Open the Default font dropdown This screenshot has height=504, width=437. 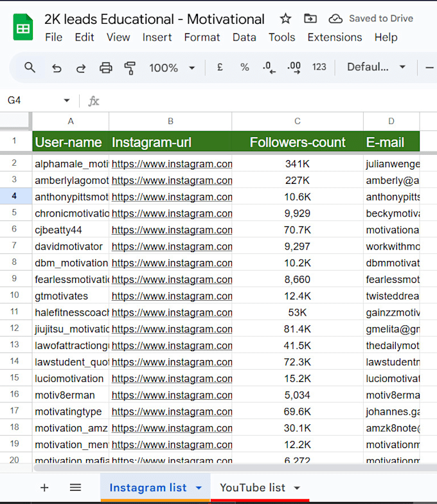[x=376, y=67]
